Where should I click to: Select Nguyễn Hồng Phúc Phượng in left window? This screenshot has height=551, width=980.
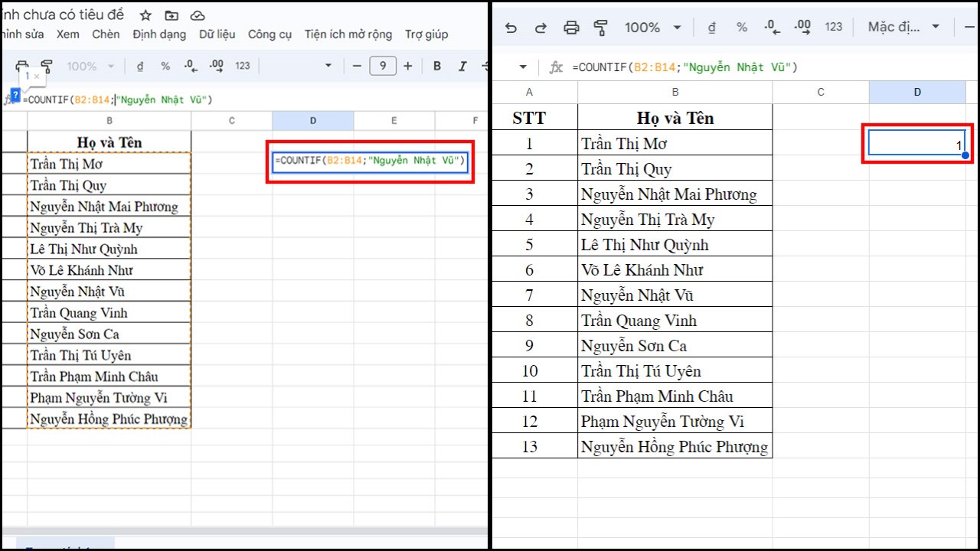(109, 419)
